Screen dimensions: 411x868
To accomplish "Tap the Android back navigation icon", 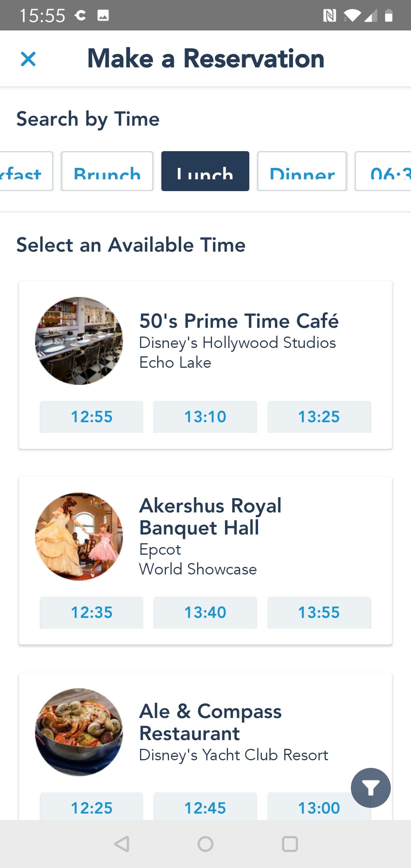I will pos(122,844).
